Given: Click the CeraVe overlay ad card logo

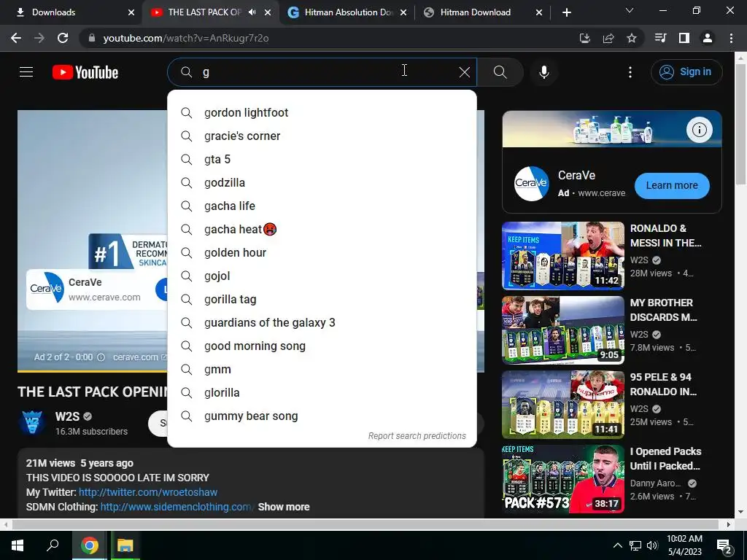Looking at the screenshot, I should pos(46,287).
